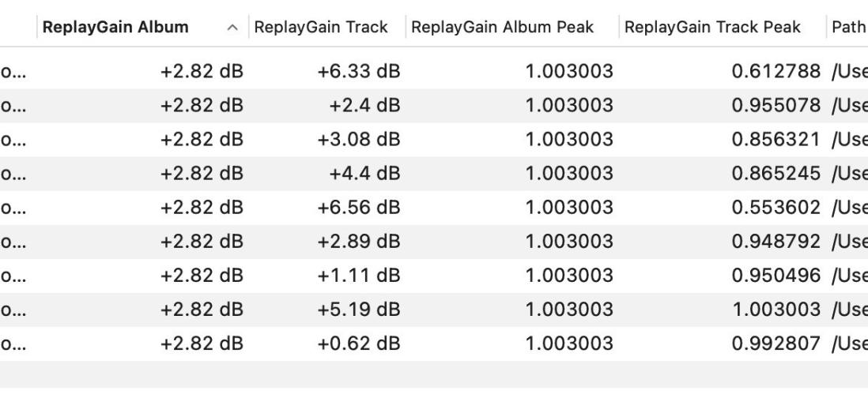The width and height of the screenshot is (868, 398).
Task: Click the +1.11 dB track gain cell
Action: (360, 276)
